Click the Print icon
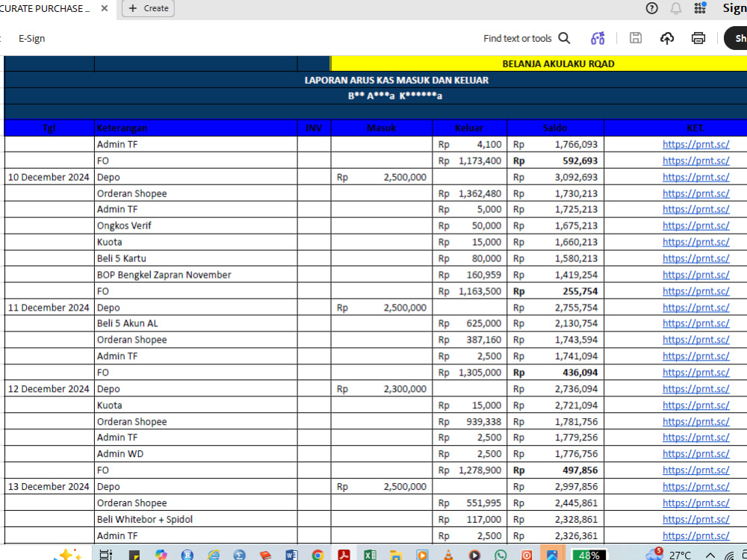Viewport: 747px width, 560px height. 698,38
